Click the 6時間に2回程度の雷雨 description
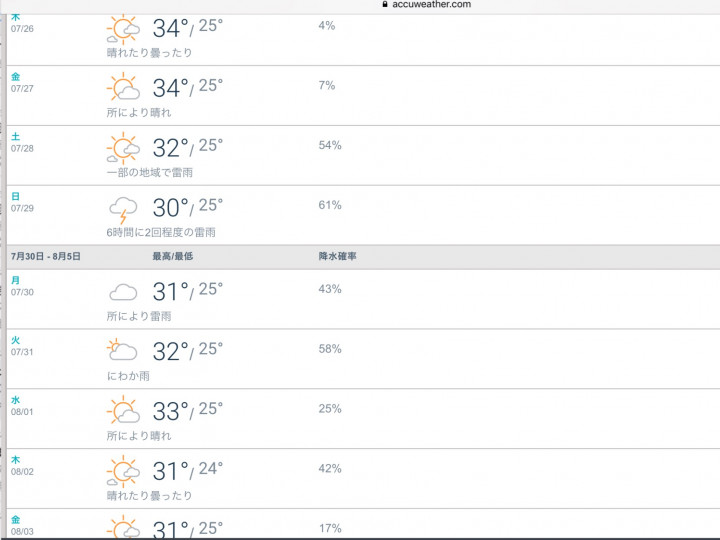Image resolution: width=720 pixels, height=540 pixels. pos(161,232)
